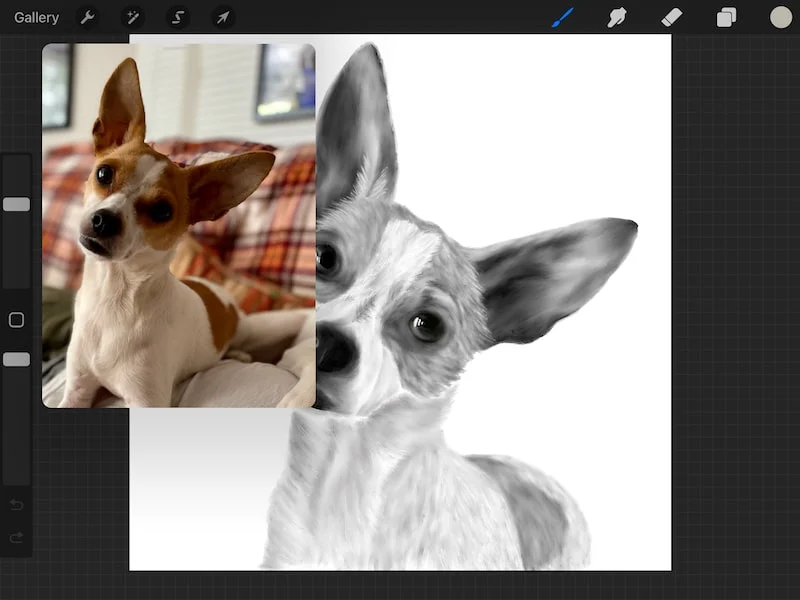Open the Selection tool
This screenshot has height=600, width=800.
point(178,18)
